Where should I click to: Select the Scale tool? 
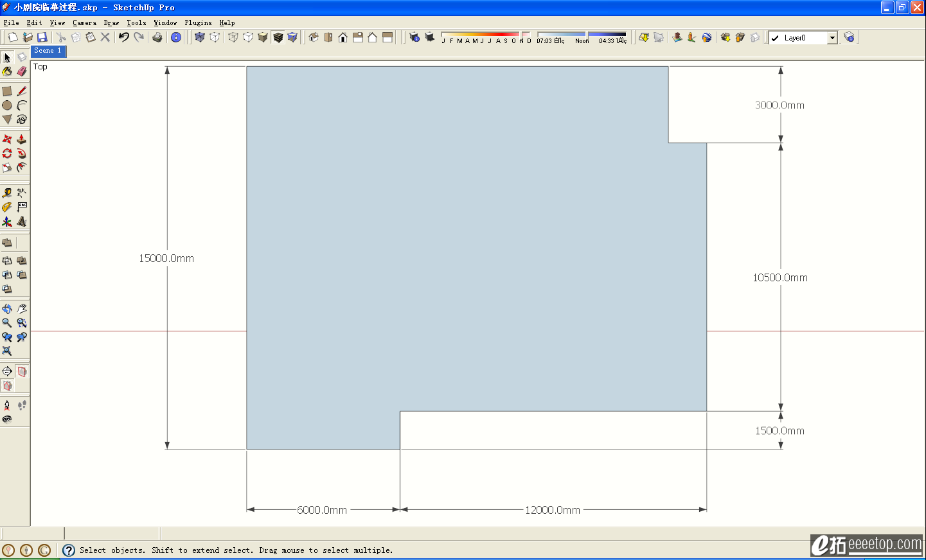coord(7,168)
